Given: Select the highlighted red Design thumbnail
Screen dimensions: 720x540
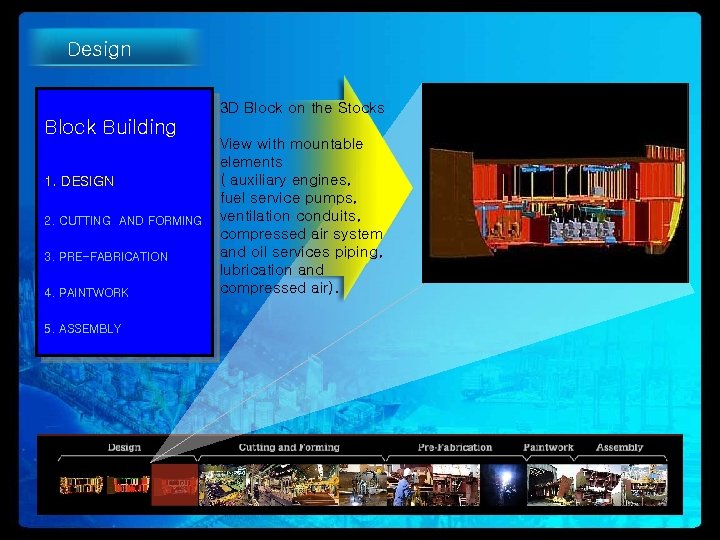Looking at the screenshot, I should pyautogui.click(x=174, y=485).
